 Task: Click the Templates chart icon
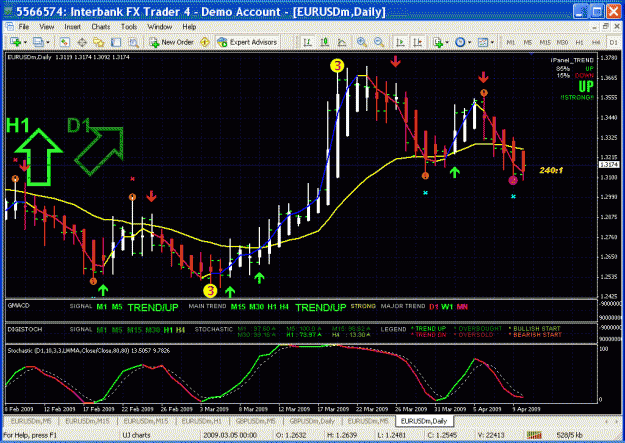483,42
